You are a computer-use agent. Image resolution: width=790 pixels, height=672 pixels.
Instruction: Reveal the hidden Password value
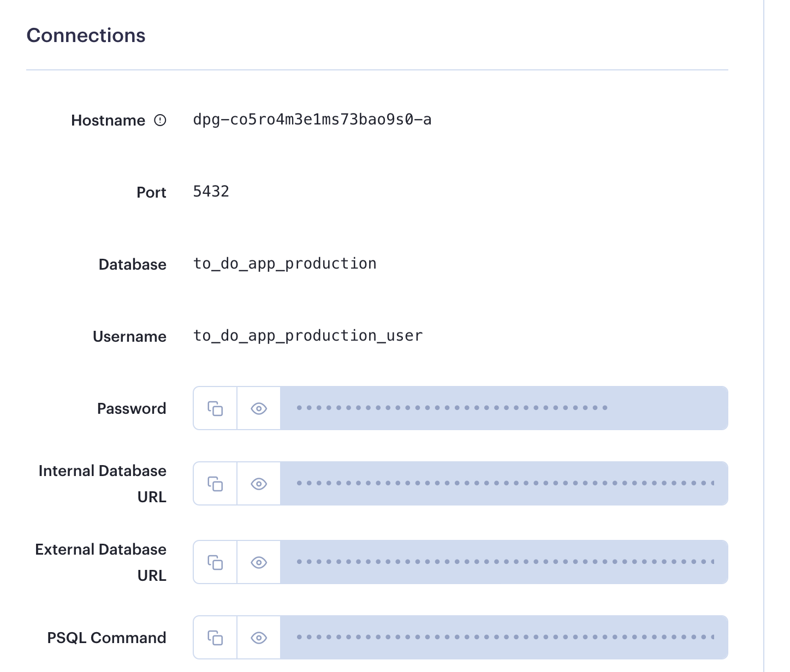(x=259, y=408)
